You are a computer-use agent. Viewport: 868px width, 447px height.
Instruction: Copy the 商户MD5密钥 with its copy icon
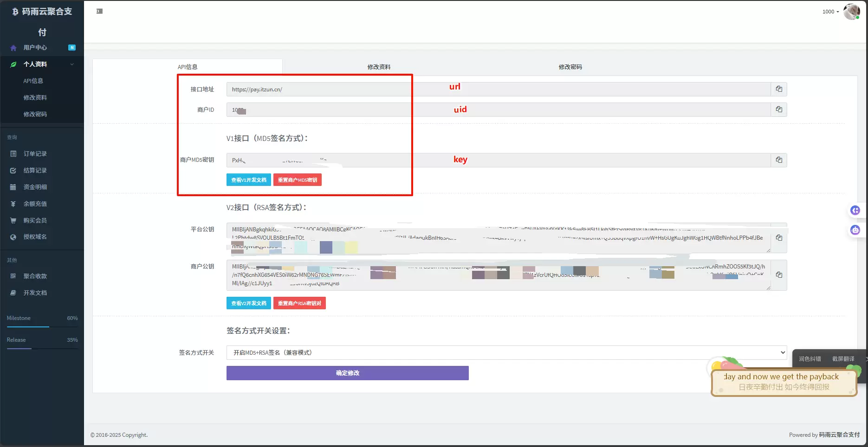[779, 160]
